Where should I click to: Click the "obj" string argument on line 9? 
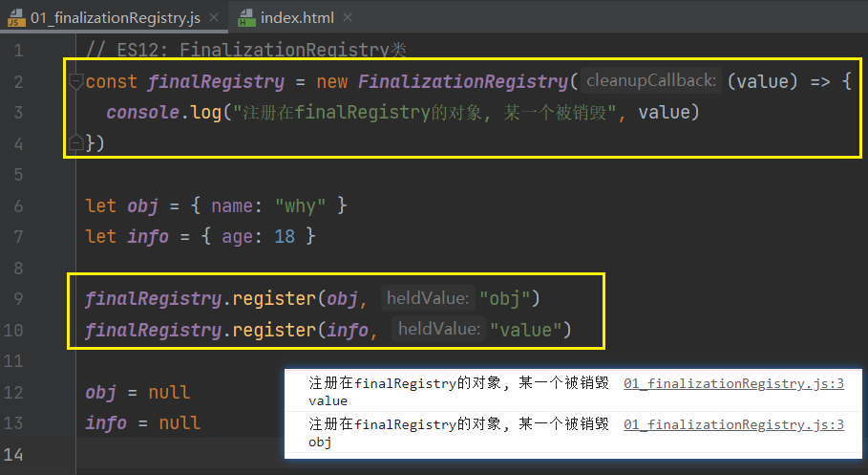pyautogui.click(x=504, y=299)
